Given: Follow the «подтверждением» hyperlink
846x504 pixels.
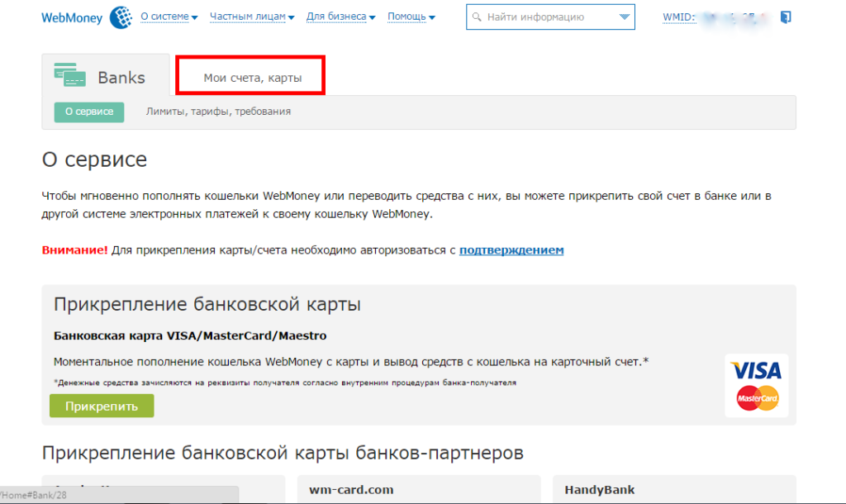Looking at the screenshot, I should 511,250.
